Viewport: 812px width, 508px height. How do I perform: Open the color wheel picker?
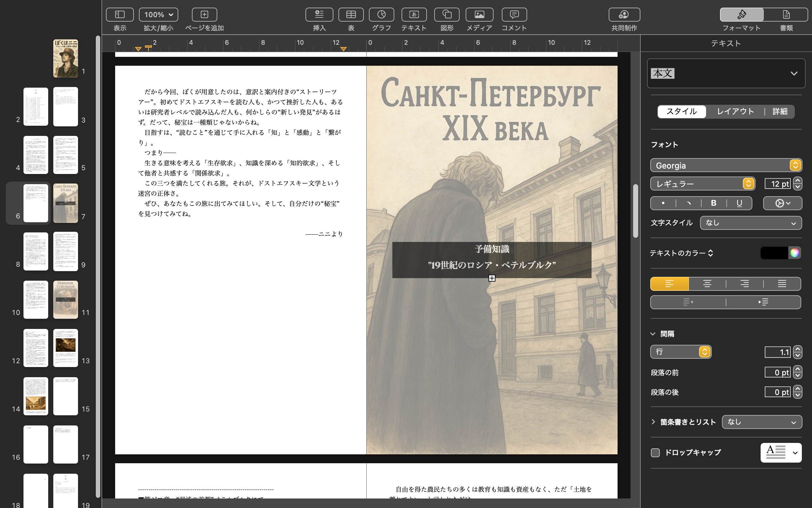[795, 253]
